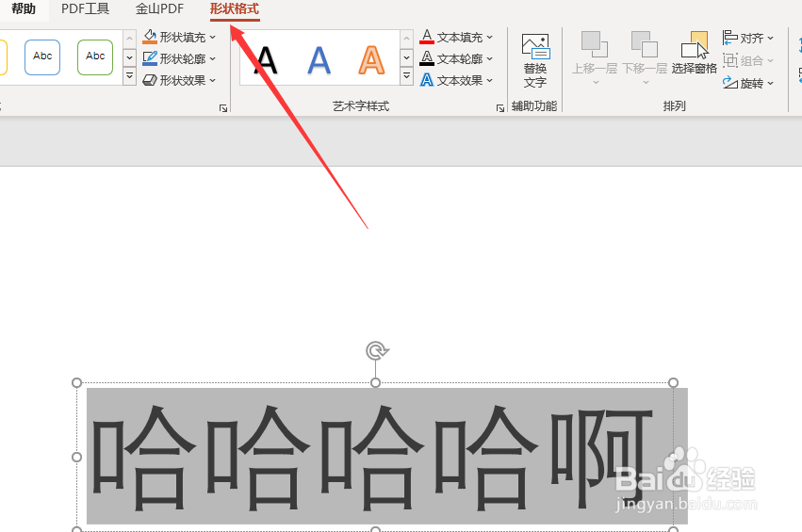Apply the blue outlined Abc shape style
This screenshot has width=802, height=532.
point(42,57)
